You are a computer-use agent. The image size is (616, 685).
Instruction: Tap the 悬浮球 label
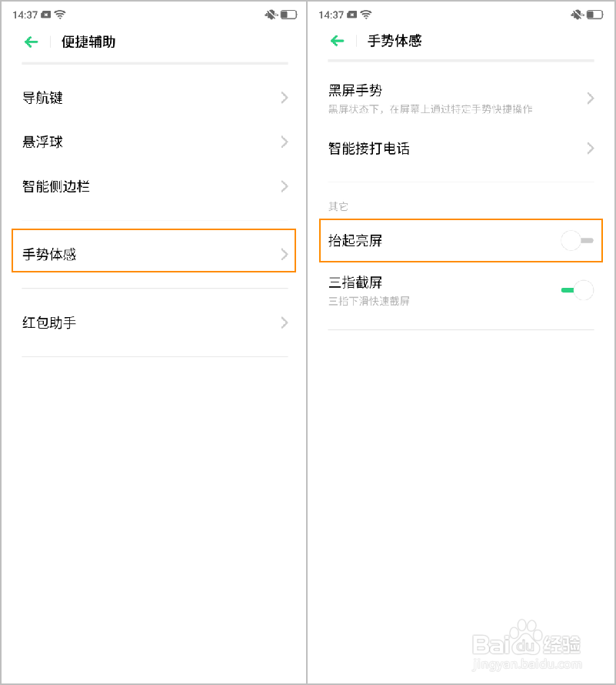point(43,142)
